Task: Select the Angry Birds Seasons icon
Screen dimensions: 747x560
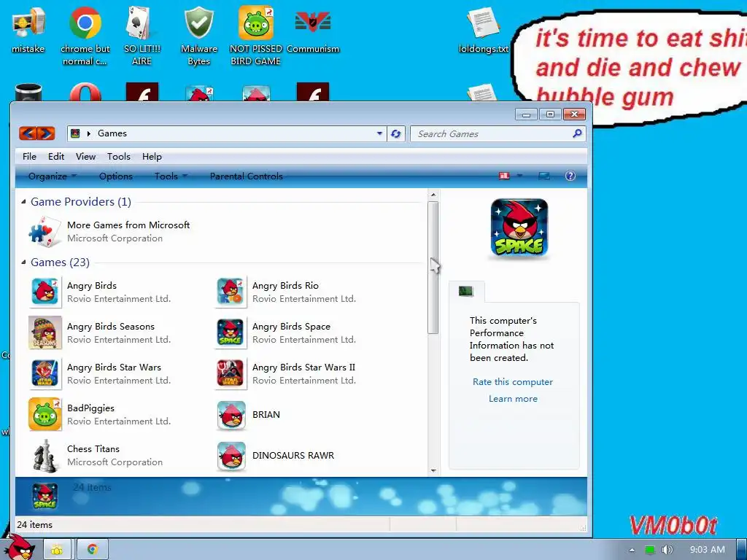Action: [x=45, y=332]
